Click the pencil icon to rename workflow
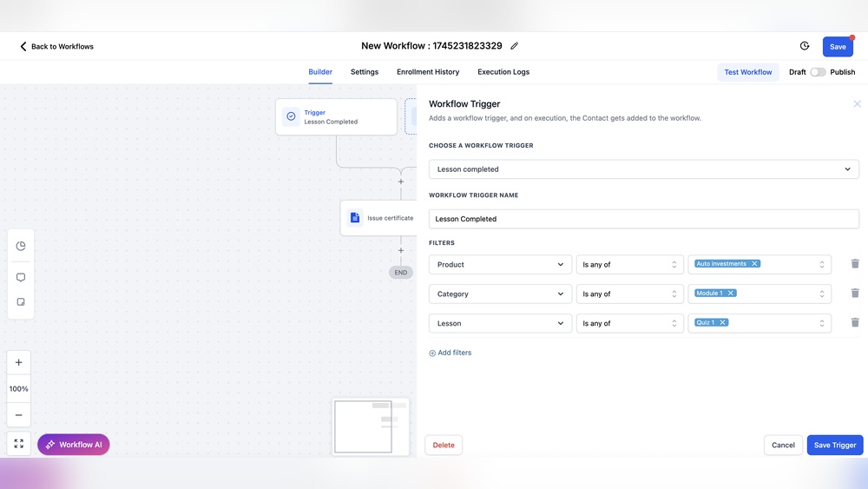This screenshot has height=489, width=868. pos(515,46)
